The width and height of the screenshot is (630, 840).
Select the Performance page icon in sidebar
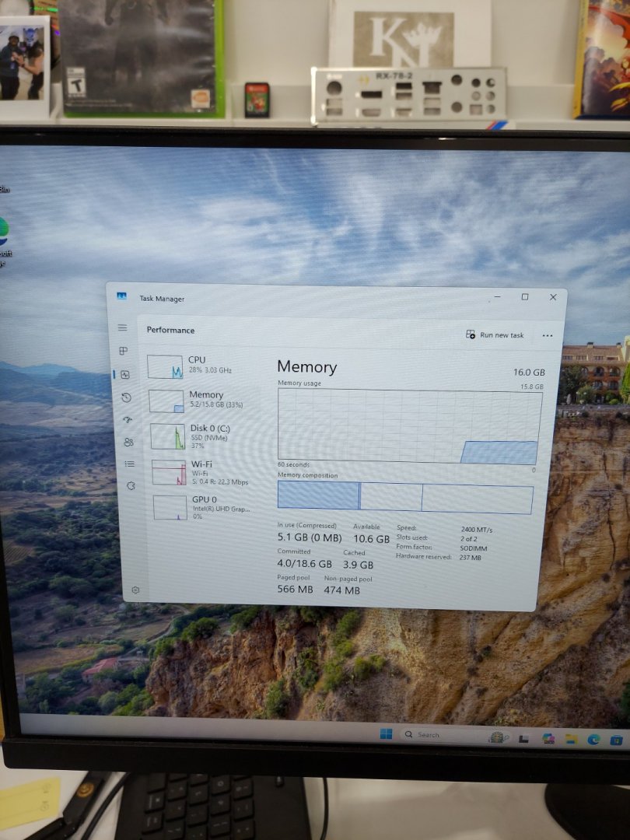point(124,374)
